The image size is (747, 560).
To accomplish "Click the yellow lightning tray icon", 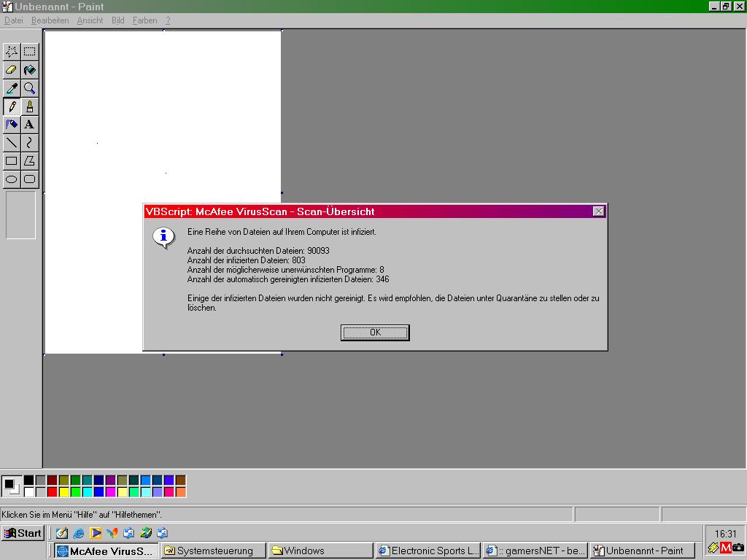I will (x=713, y=548).
